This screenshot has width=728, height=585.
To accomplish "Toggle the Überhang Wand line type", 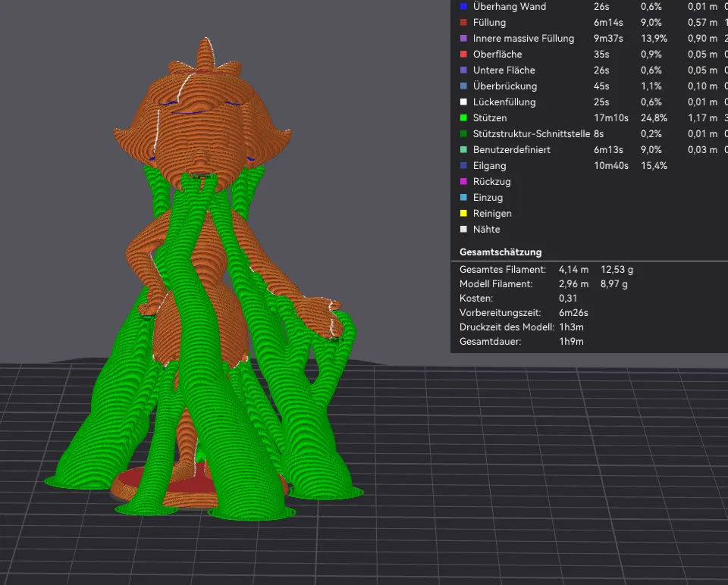I will 510,7.
